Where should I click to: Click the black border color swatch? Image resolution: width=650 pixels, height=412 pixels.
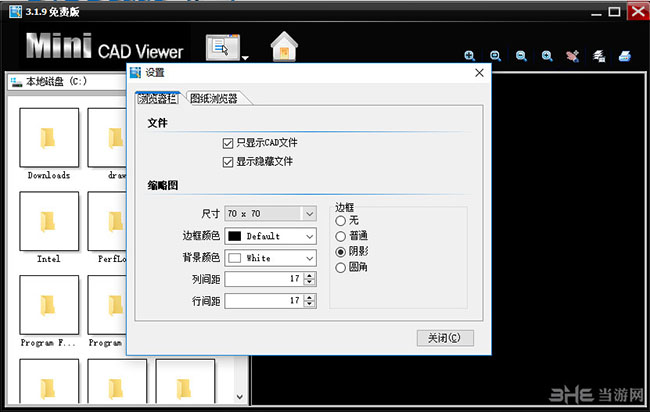point(235,236)
